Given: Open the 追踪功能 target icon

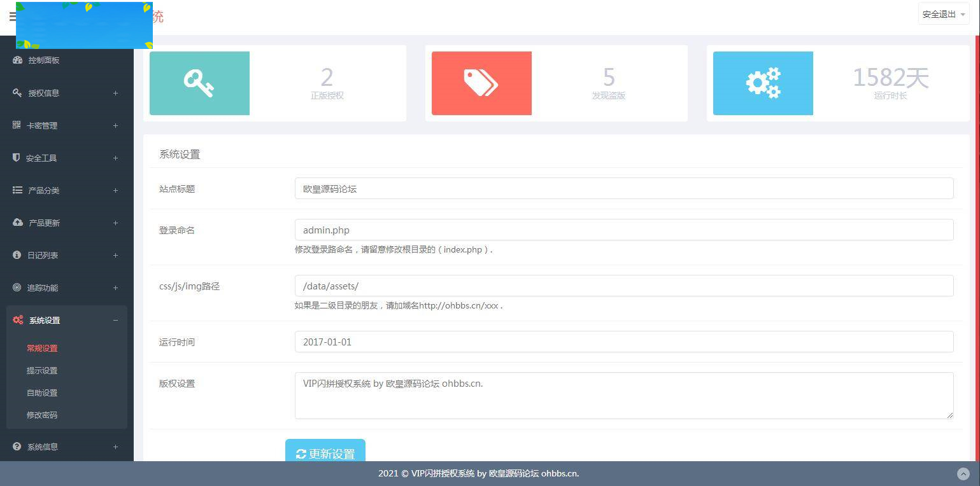Looking at the screenshot, I should pyautogui.click(x=16, y=288).
